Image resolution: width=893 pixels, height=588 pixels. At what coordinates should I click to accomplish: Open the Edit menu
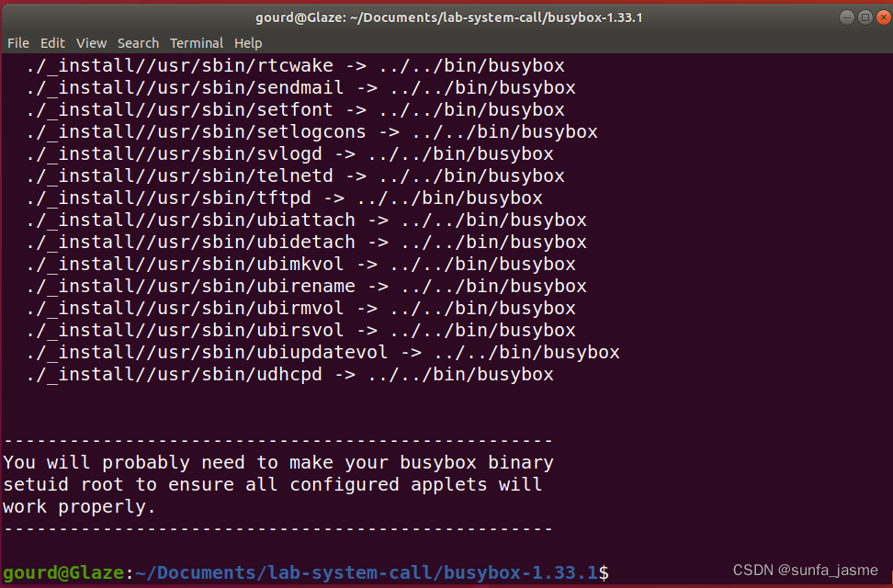pyautogui.click(x=52, y=43)
